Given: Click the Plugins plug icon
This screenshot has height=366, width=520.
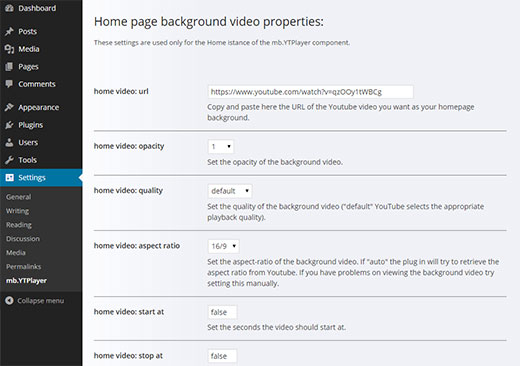Looking at the screenshot, I should click(x=9, y=125).
